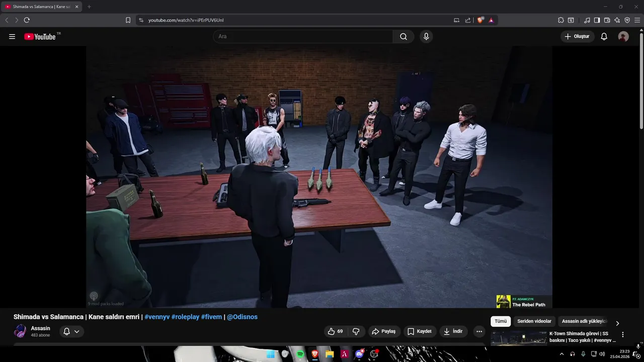
Task: Open File Explorer from the taskbar
Action: [330, 354]
